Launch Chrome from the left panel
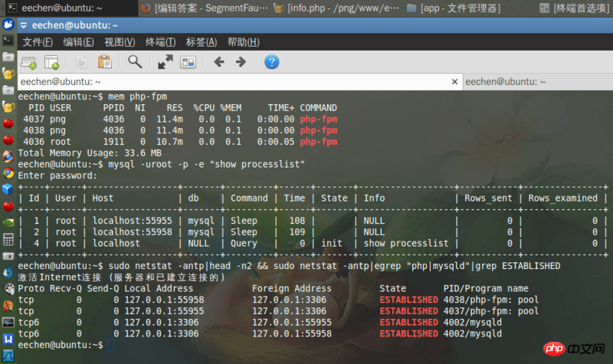 [8, 173]
